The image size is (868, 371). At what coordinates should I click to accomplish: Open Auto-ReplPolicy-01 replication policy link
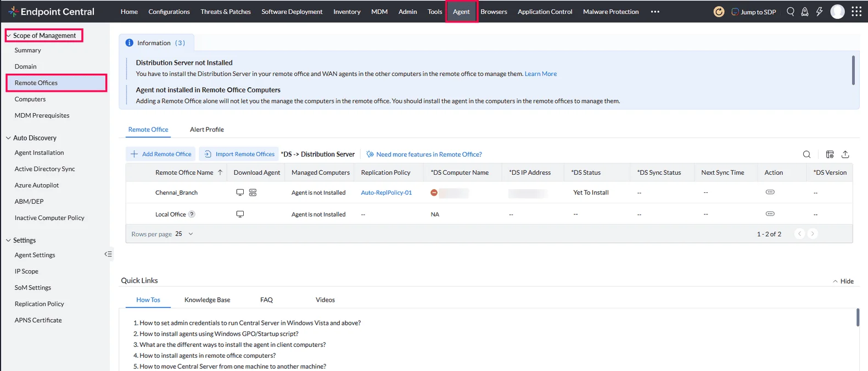(387, 192)
